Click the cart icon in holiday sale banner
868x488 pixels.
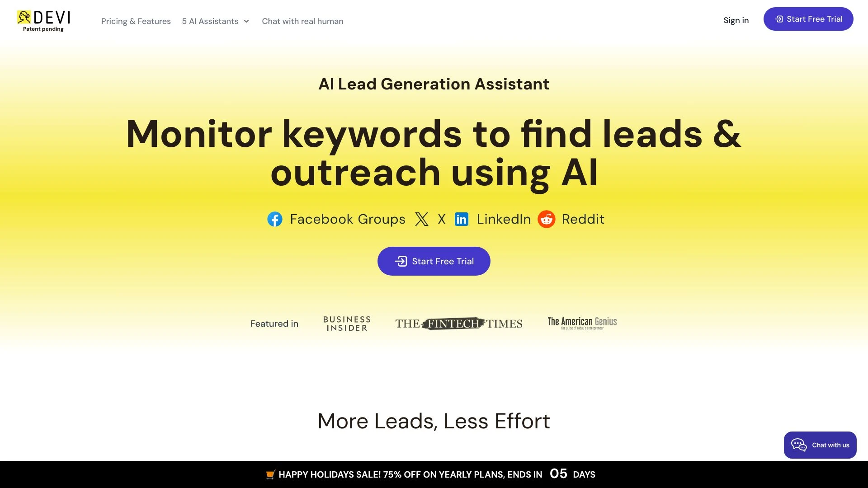pos(269,474)
